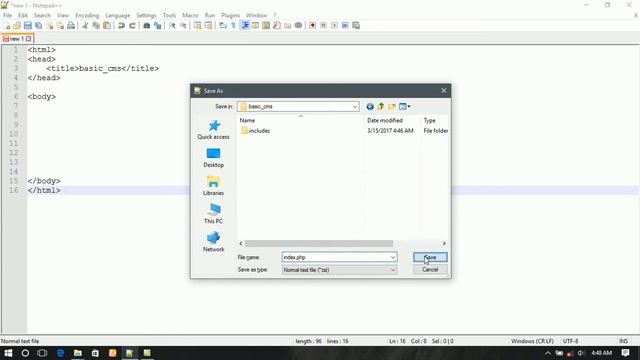
Task: Go up one folder level icon
Action: [381, 107]
